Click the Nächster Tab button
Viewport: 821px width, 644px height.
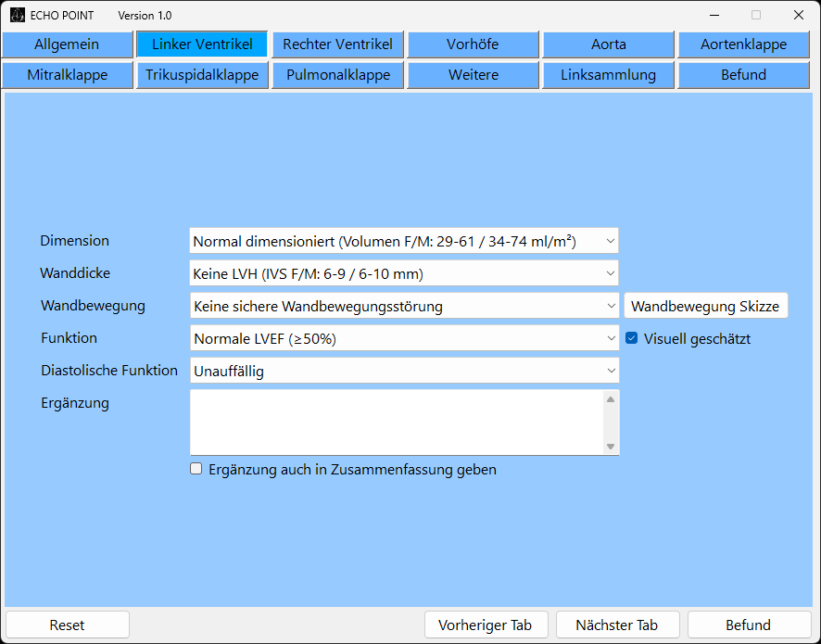(x=617, y=625)
